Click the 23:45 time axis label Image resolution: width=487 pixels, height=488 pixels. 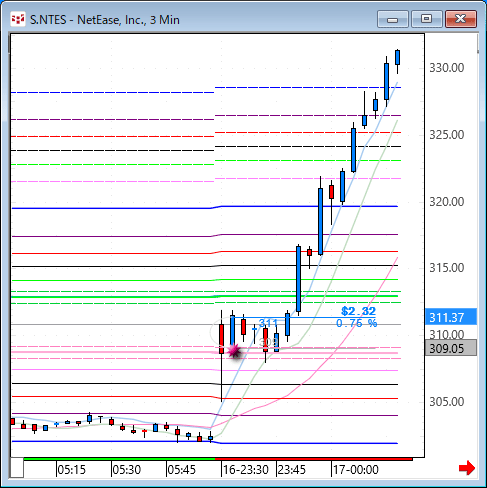[291, 470]
